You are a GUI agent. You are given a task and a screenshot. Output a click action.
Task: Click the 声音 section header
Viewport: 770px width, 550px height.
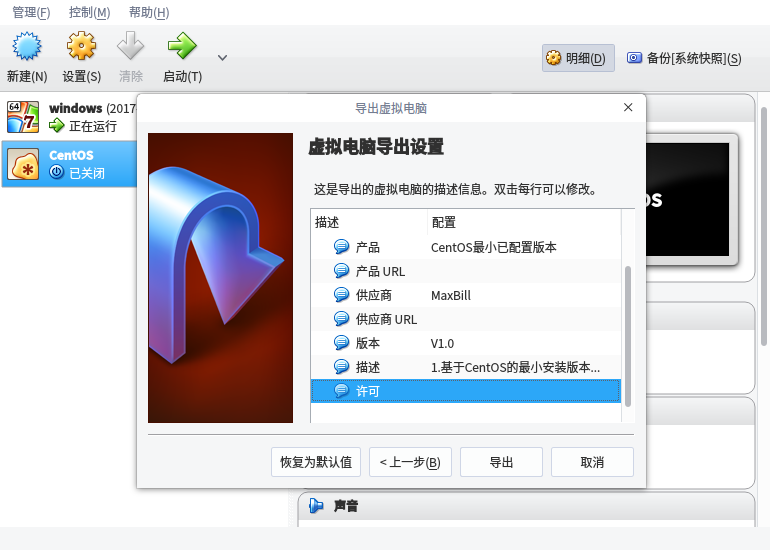pyautogui.click(x=526, y=506)
